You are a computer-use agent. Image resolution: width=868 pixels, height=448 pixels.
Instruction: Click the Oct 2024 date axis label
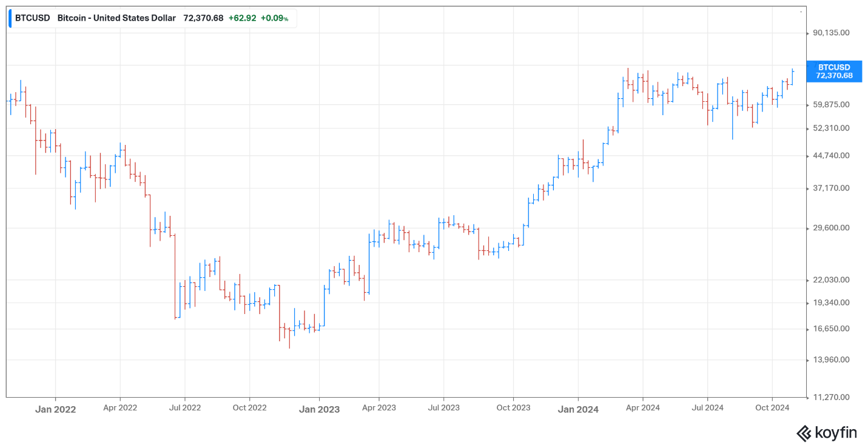coord(772,408)
